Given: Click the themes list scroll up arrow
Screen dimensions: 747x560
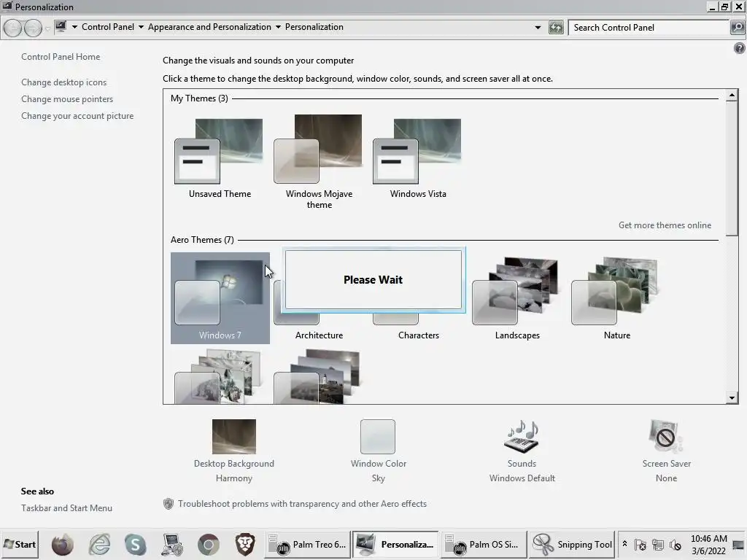Looking at the screenshot, I should [732, 96].
